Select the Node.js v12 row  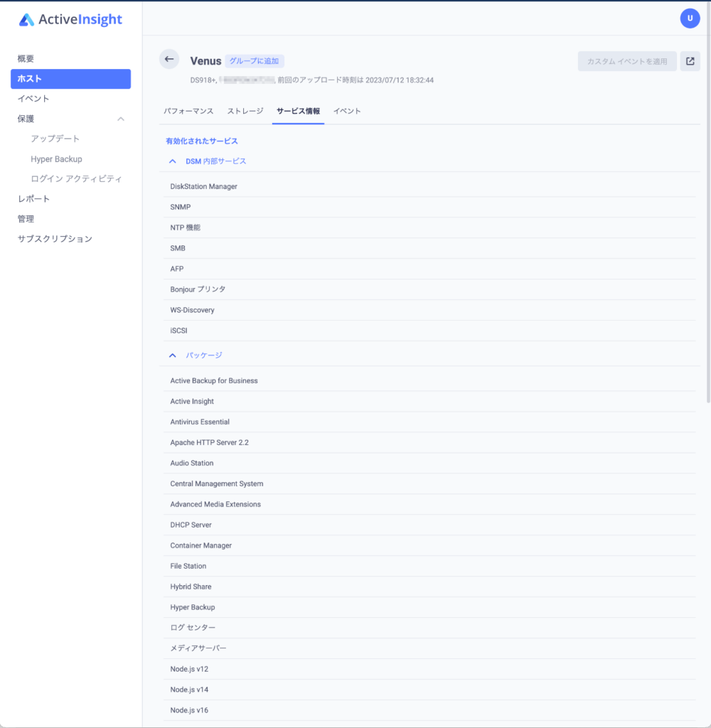(x=429, y=669)
